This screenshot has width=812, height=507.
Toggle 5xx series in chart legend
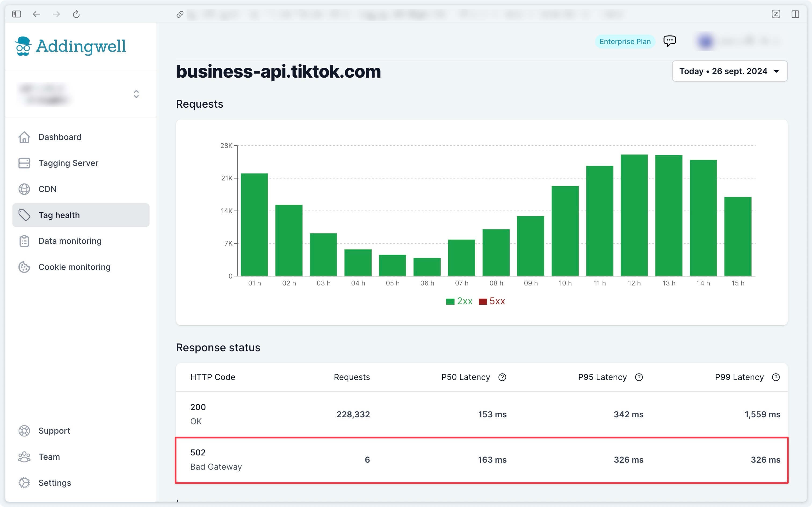click(497, 301)
